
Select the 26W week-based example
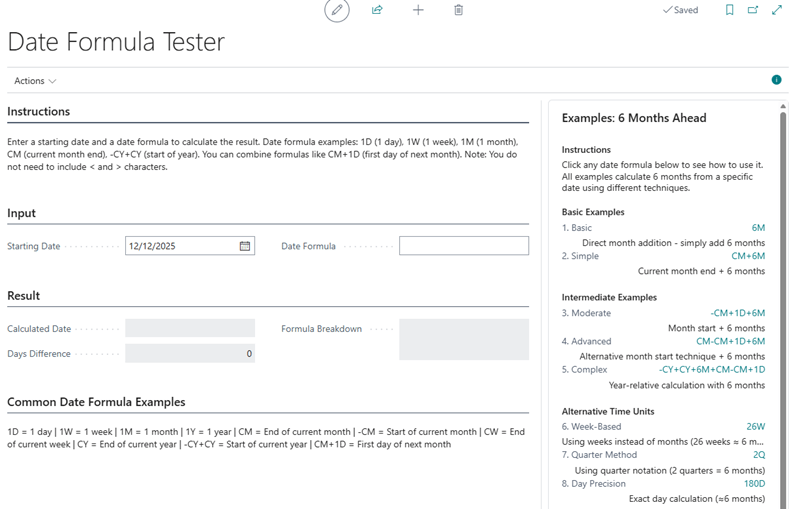(x=755, y=426)
